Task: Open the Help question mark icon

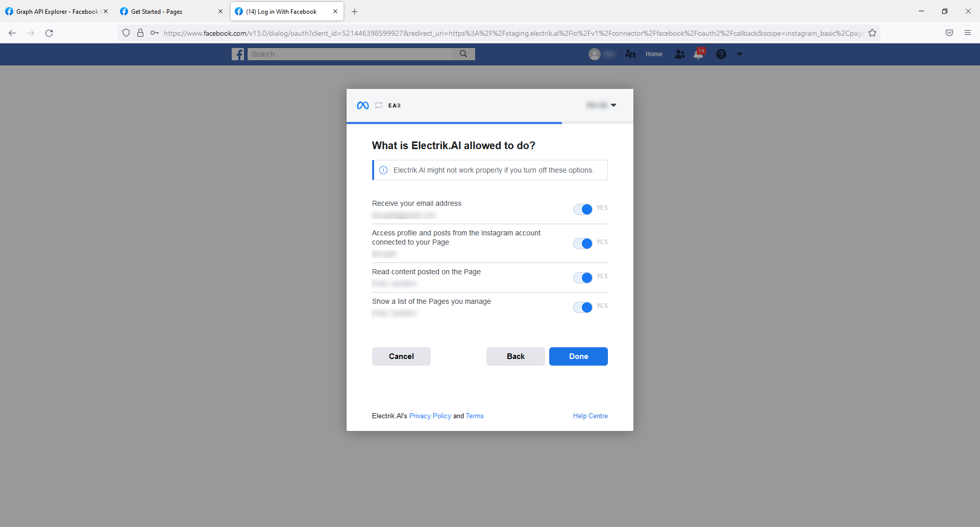Action: (x=721, y=54)
